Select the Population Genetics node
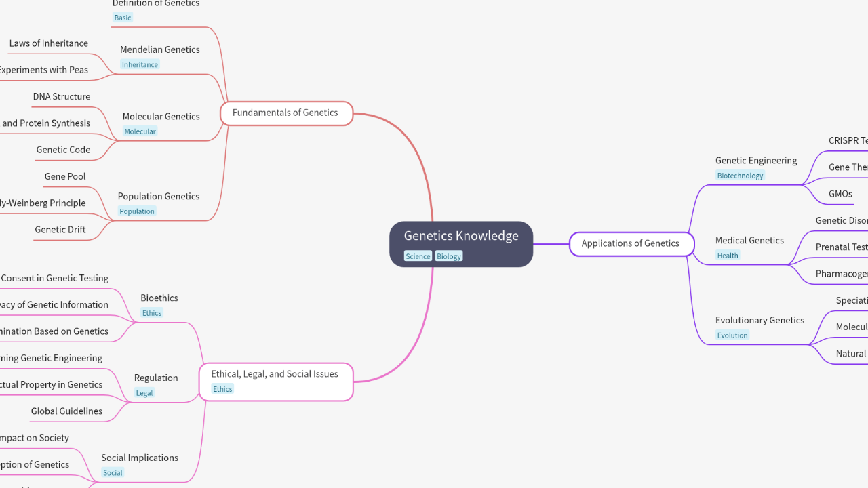The image size is (868, 488). [159, 197]
